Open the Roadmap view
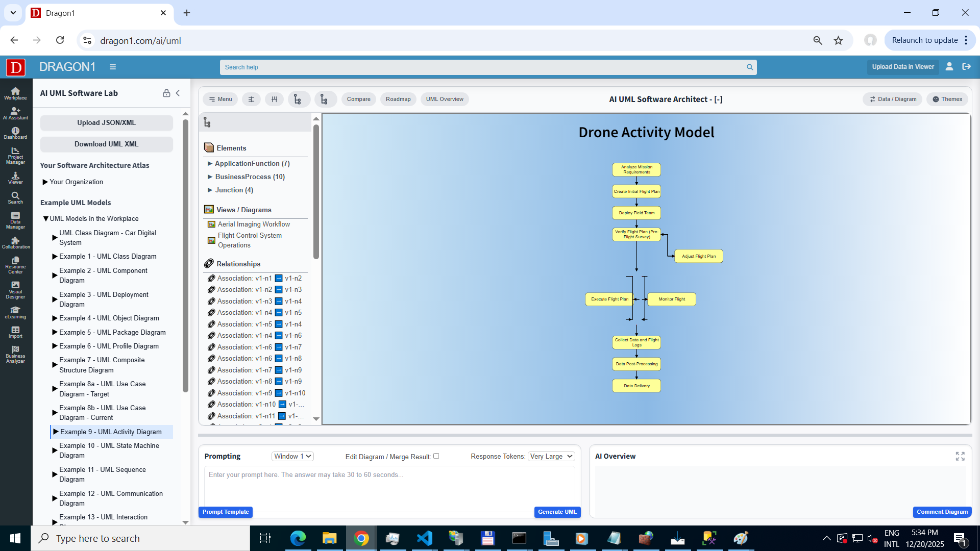 pyautogui.click(x=398, y=99)
